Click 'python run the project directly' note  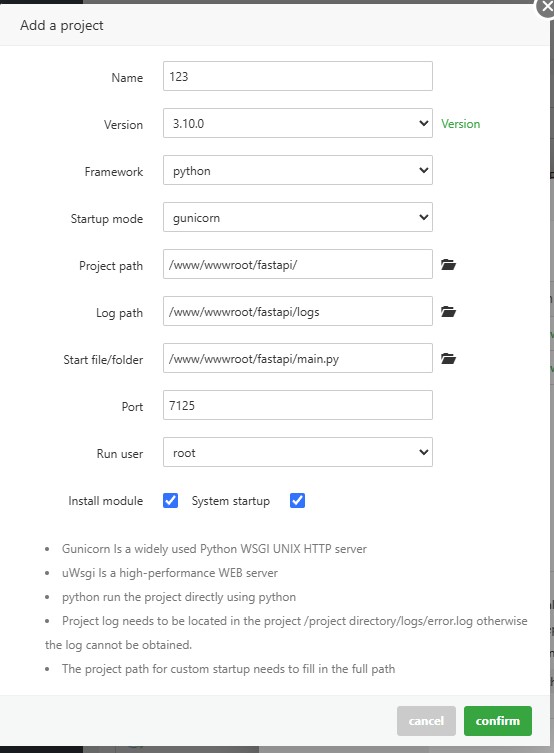pyautogui.click(x=179, y=597)
